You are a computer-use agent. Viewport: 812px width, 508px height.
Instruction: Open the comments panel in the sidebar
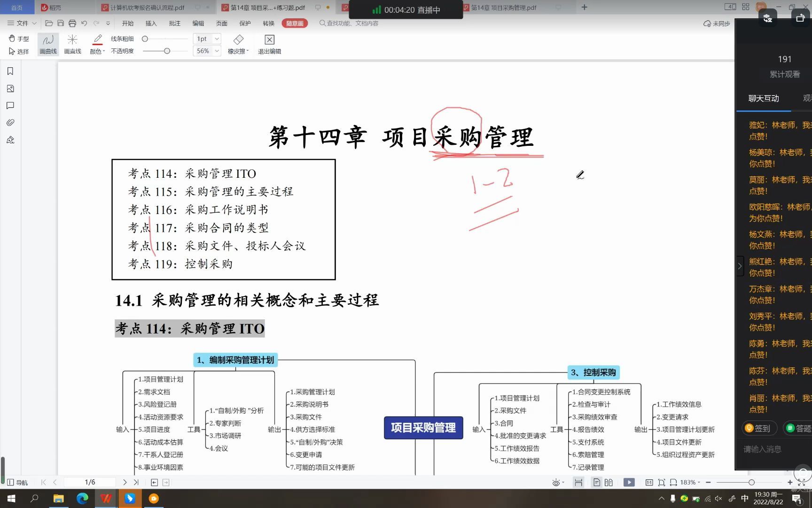pyautogui.click(x=10, y=105)
